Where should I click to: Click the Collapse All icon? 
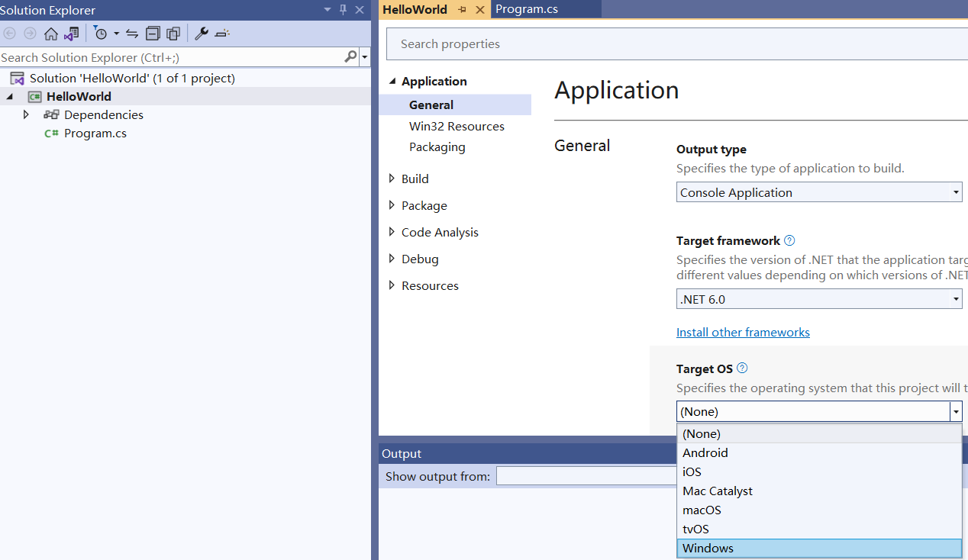pos(153,34)
